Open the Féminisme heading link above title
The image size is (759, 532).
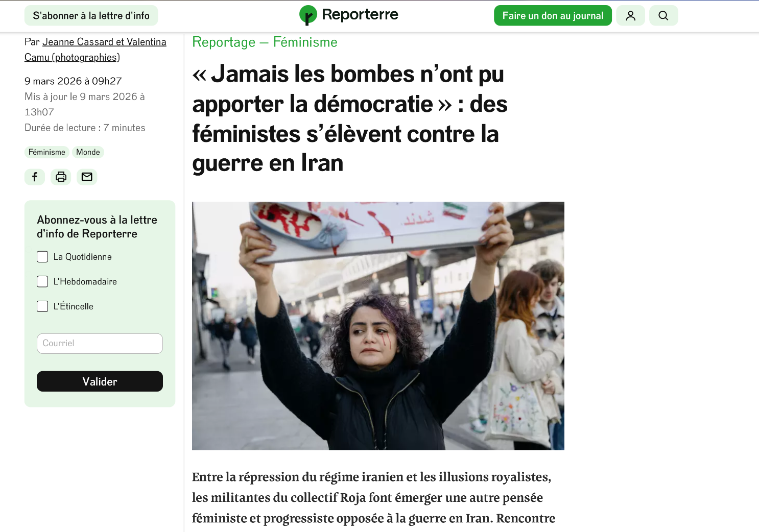[305, 42]
